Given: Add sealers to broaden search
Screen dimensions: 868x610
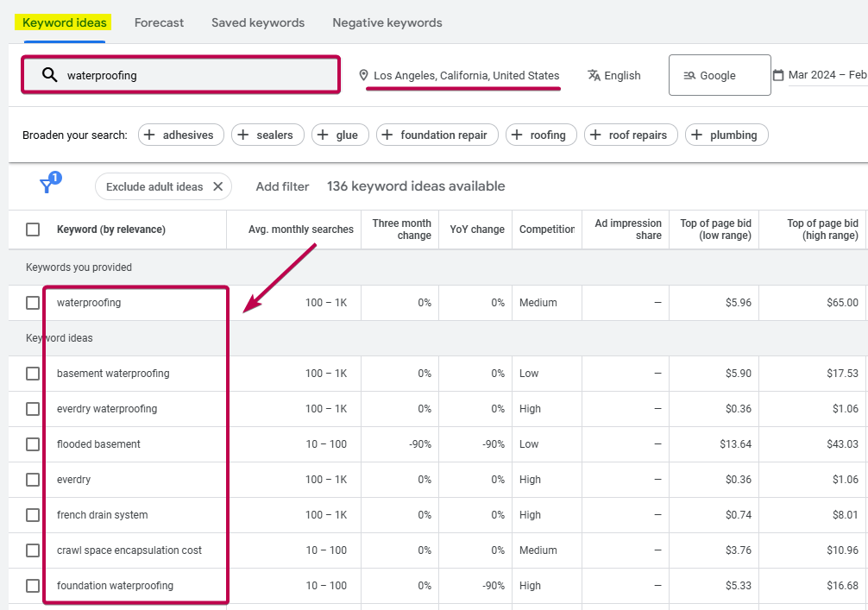Looking at the screenshot, I should [x=268, y=135].
